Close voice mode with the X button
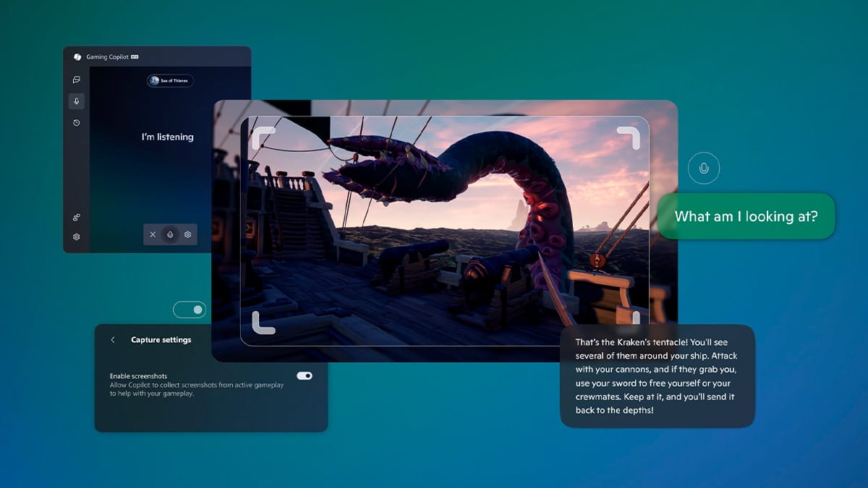This screenshot has width=868, height=488. point(153,234)
